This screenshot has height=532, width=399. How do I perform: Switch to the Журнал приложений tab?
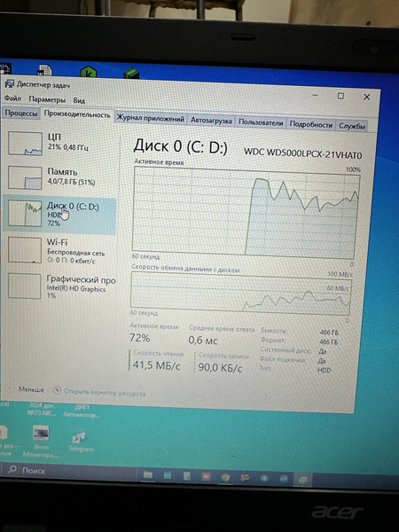[x=151, y=119]
